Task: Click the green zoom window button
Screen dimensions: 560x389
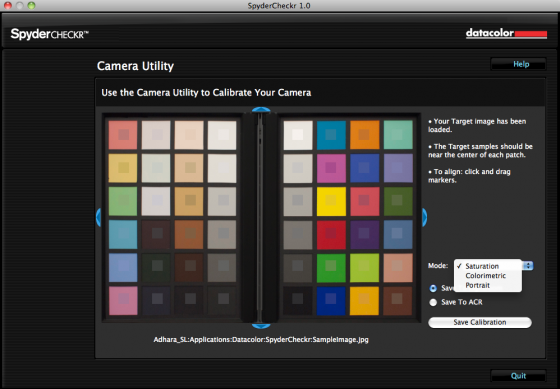Action: [31, 5]
